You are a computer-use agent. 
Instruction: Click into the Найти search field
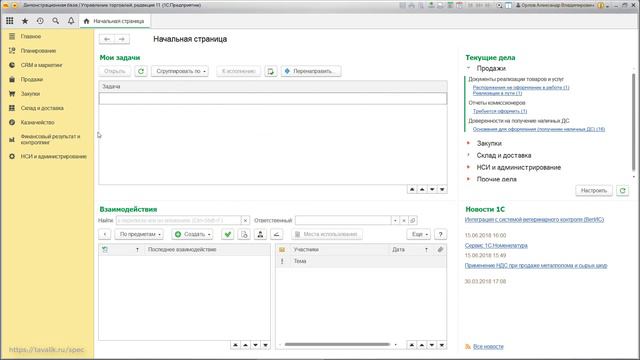point(178,220)
